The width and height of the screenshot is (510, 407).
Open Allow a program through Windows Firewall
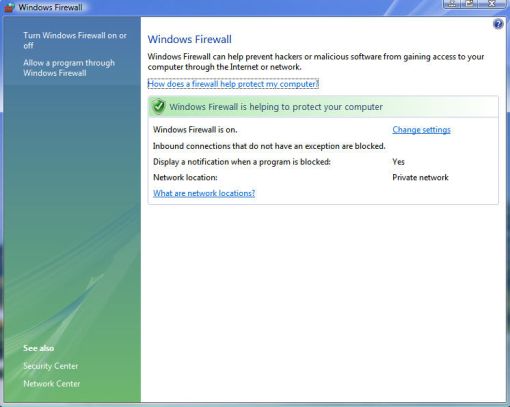point(69,68)
